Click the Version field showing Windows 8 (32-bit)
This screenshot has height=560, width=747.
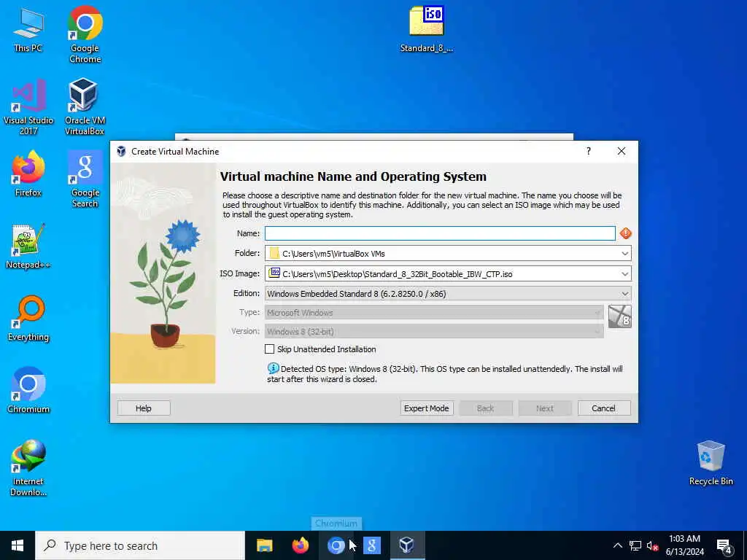click(x=434, y=332)
